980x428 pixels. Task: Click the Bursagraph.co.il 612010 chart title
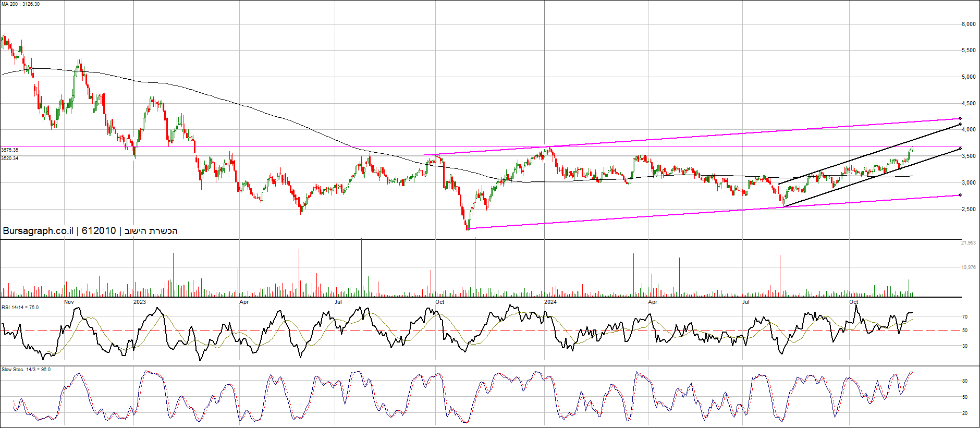tap(90, 231)
